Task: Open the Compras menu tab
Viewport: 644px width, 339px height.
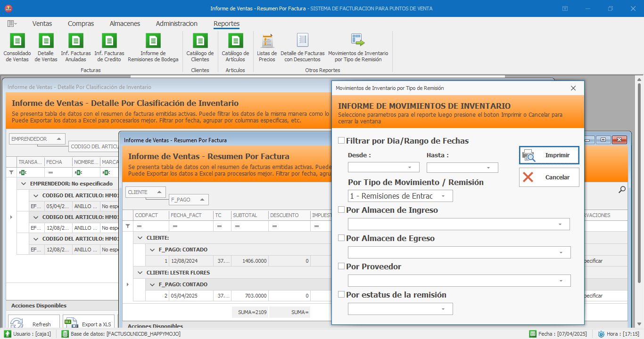Action: point(81,24)
